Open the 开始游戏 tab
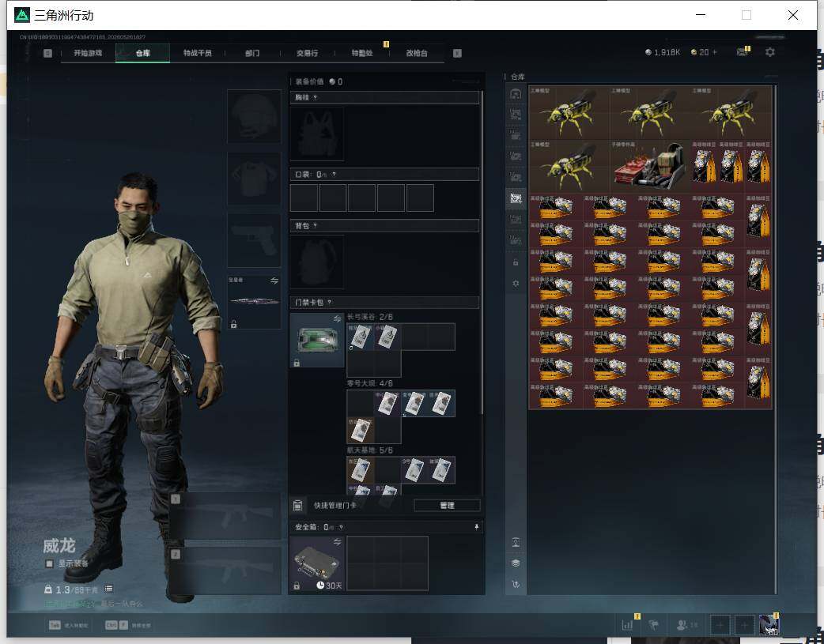 coord(88,53)
